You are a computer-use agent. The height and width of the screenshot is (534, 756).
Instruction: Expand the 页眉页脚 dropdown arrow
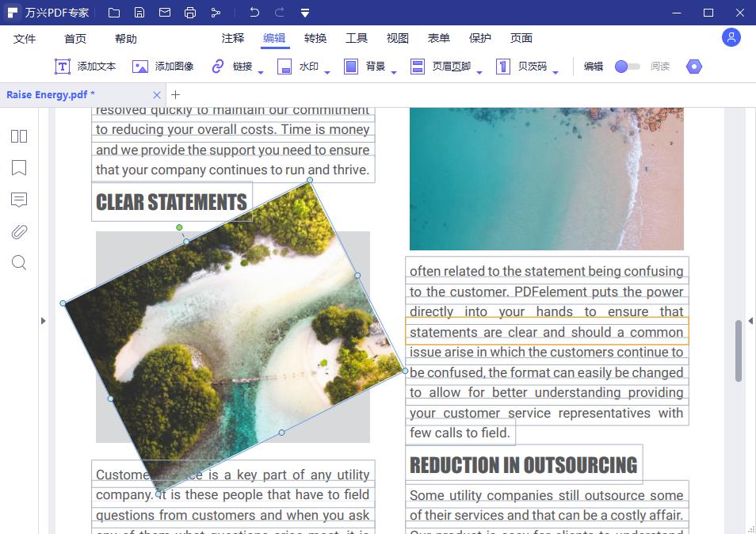(479, 73)
